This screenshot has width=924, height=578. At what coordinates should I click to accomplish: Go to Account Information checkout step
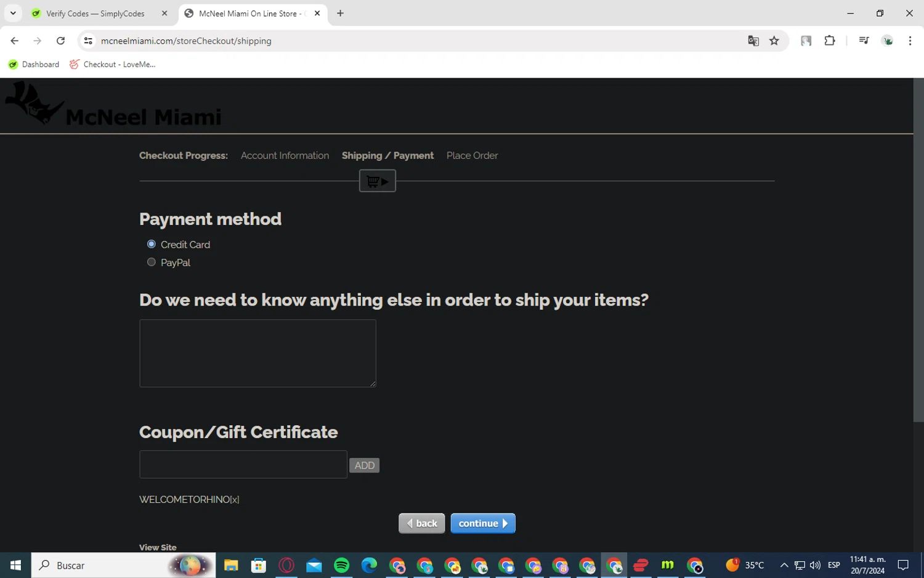(285, 156)
